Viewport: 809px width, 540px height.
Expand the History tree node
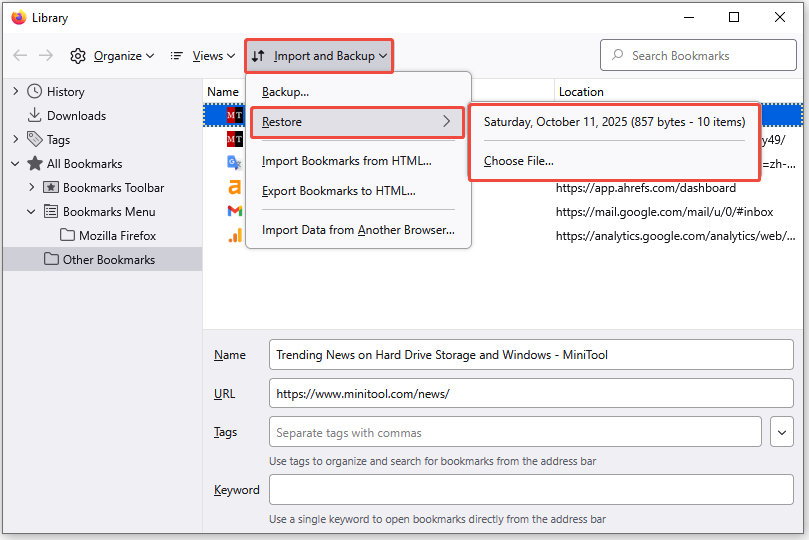15,91
